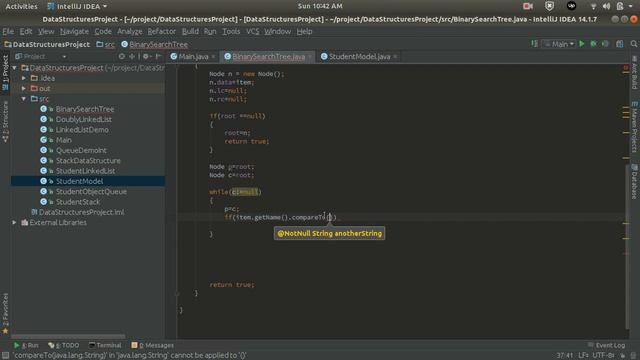The width and height of the screenshot is (640, 360).
Task: Open Project Structure toolbar icon
Action: point(620,44)
